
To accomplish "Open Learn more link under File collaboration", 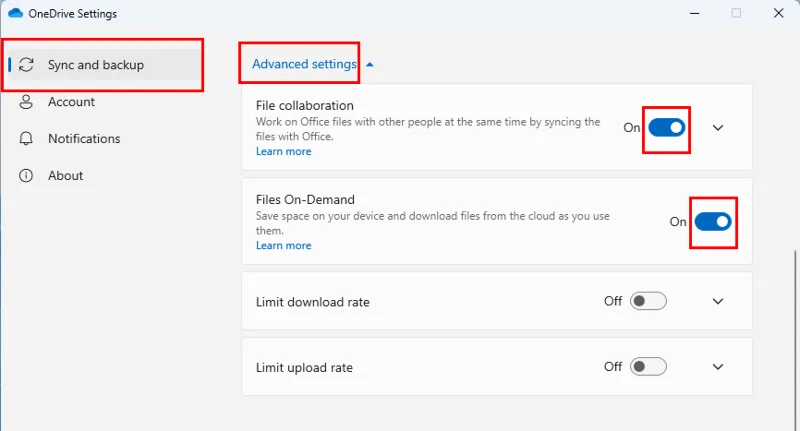I will pyautogui.click(x=284, y=151).
